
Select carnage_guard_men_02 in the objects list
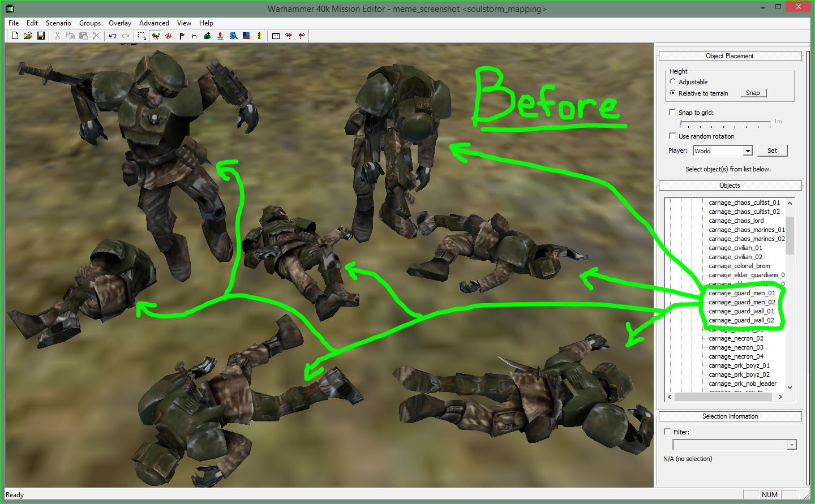point(742,302)
